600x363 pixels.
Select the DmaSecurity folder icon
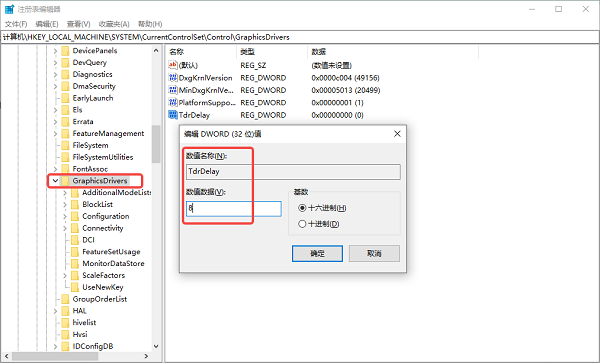pos(65,86)
